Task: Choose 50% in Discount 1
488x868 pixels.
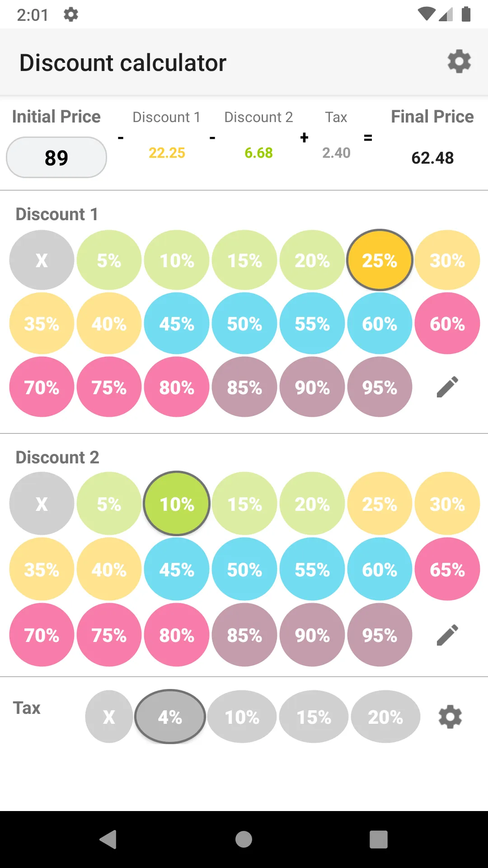Action: tap(244, 323)
